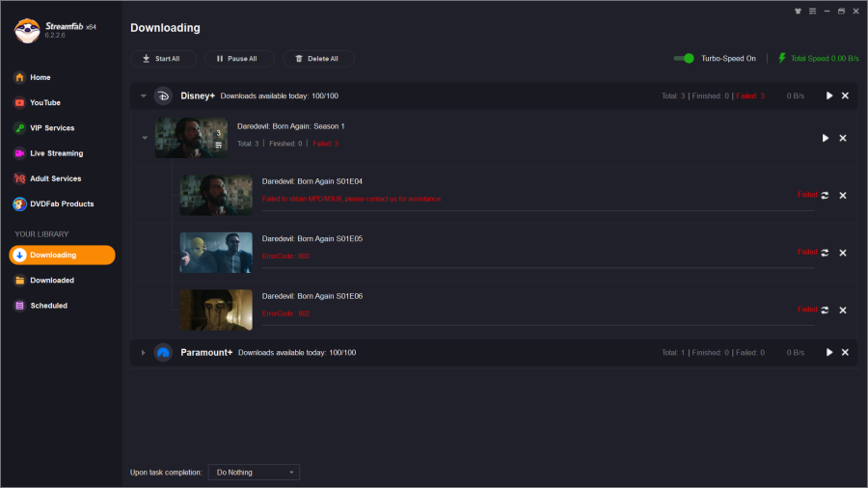Collapse the Disney+ download group
This screenshot has width=868, height=488.
[143, 95]
